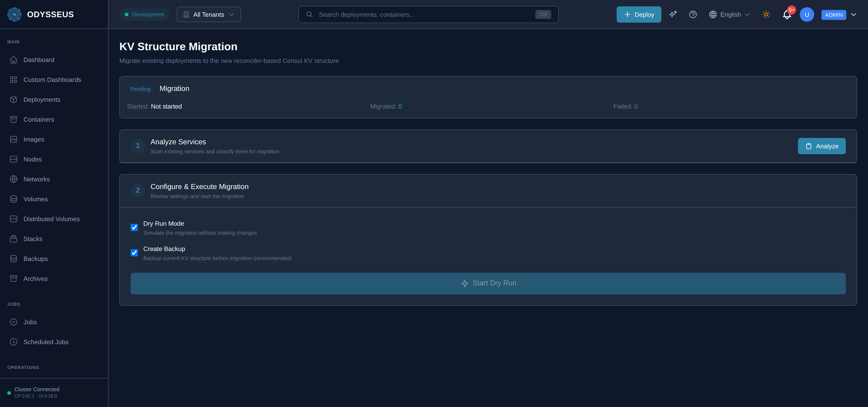Expand the ADMIN account menu chevron
This screenshot has height=407, width=868.
coord(854,14)
